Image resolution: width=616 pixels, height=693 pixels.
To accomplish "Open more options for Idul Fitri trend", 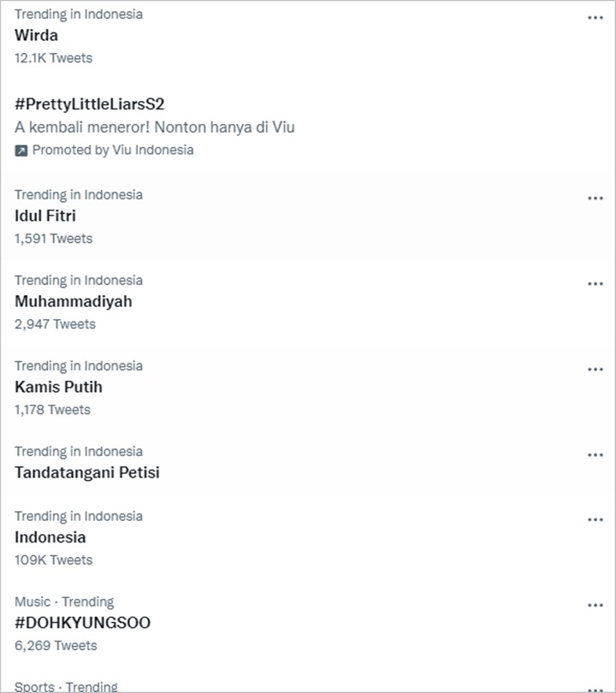I will click(x=595, y=198).
